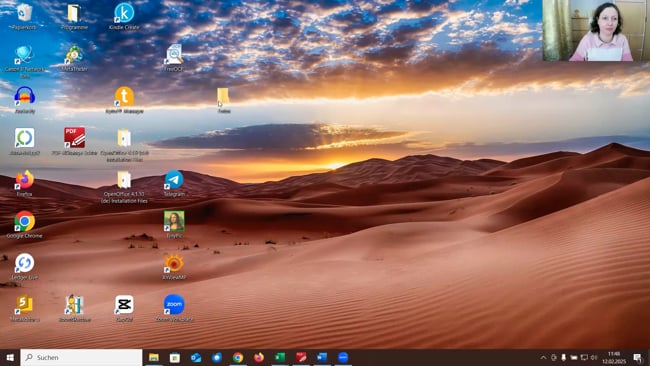Viewport: 650px width, 366px height.
Task: Select the FreeOCR desktop shortcut
Action: (x=174, y=58)
